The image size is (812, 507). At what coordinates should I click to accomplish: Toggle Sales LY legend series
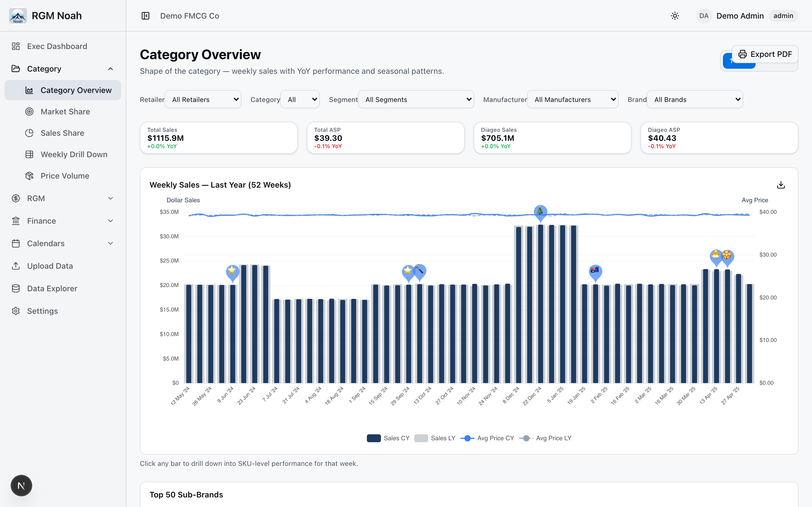point(435,438)
